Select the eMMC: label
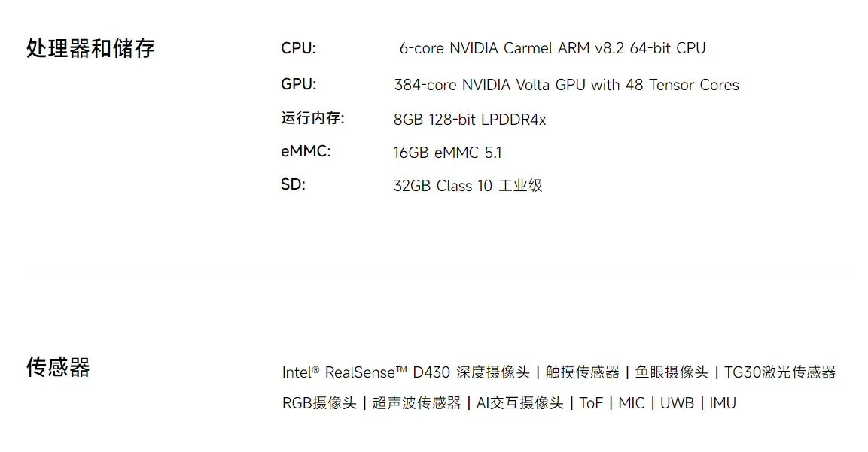The width and height of the screenshot is (868, 452). tap(306, 151)
